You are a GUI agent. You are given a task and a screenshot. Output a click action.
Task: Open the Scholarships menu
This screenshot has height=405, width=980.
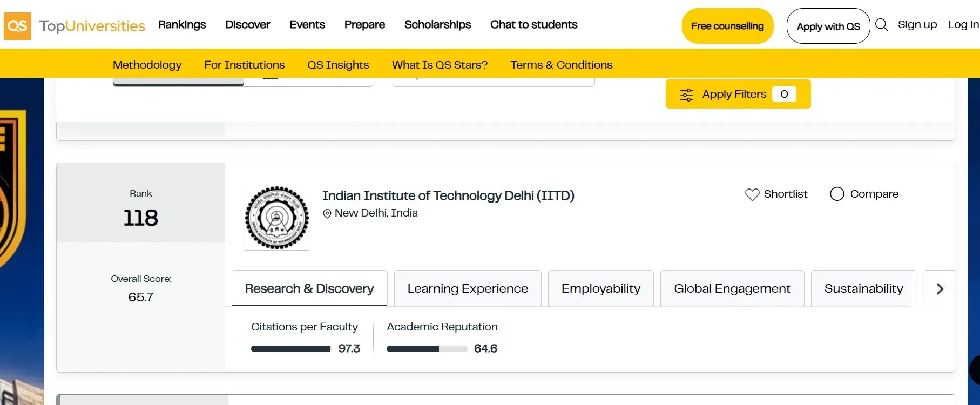(x=437, y=24)
